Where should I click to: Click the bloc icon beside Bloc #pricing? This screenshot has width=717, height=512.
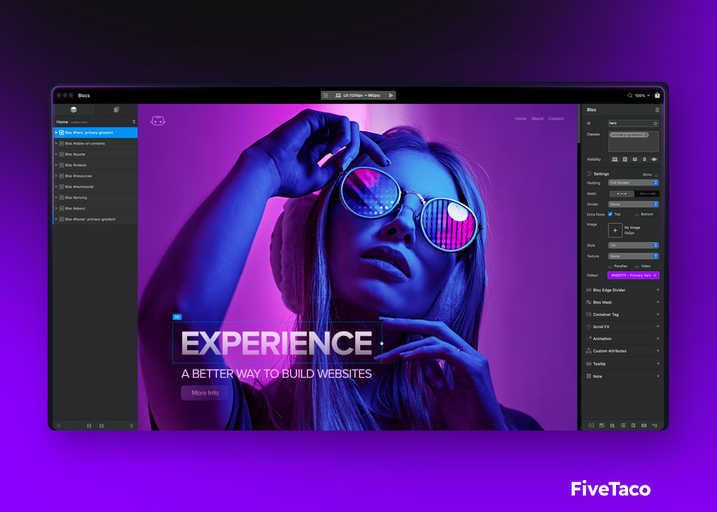coord(62,198)
